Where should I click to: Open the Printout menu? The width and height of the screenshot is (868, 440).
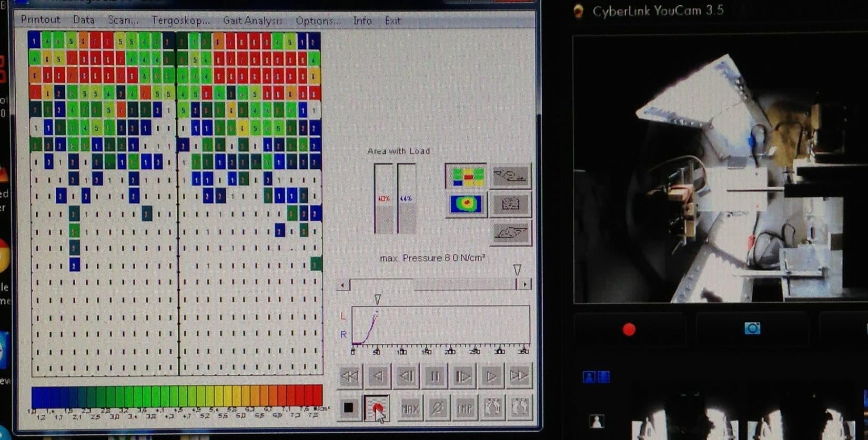[41, 19]
